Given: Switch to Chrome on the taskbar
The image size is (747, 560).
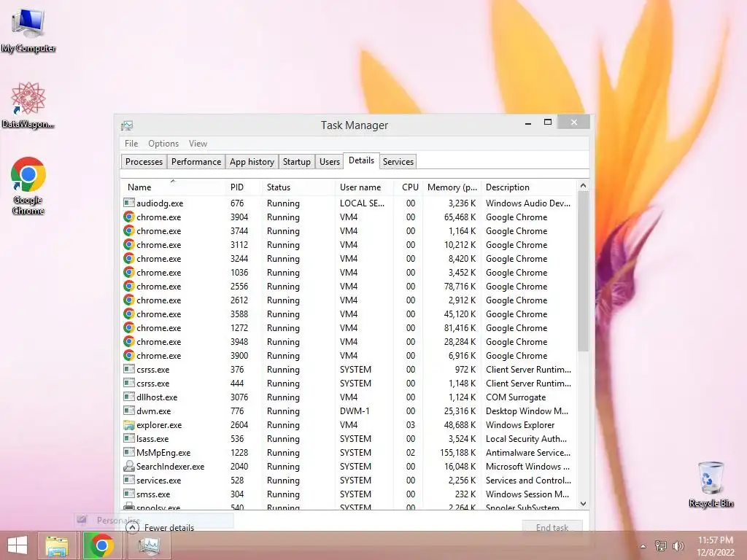Looking at the screenshot, I should point(101,545).
